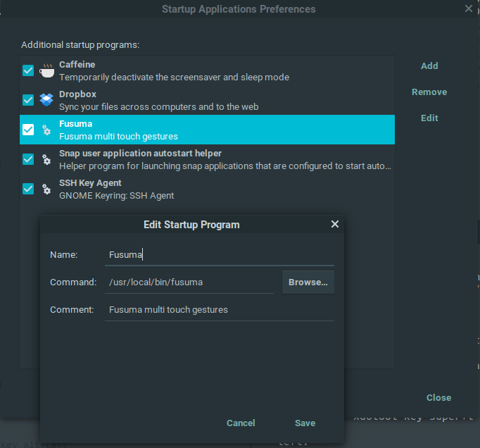Click the Fusuma gear icon
Image resolution: width=480 pixels, height=448 pixels.
(47, 130)
